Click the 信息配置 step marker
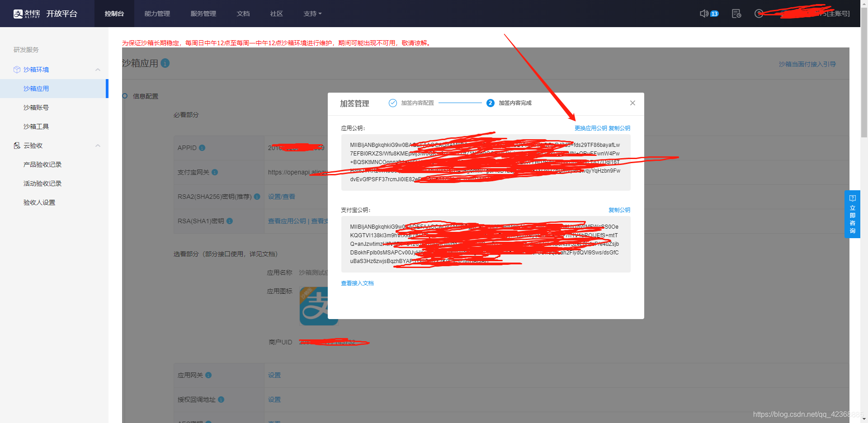The image size is (868, 423). tap(125, 96)
